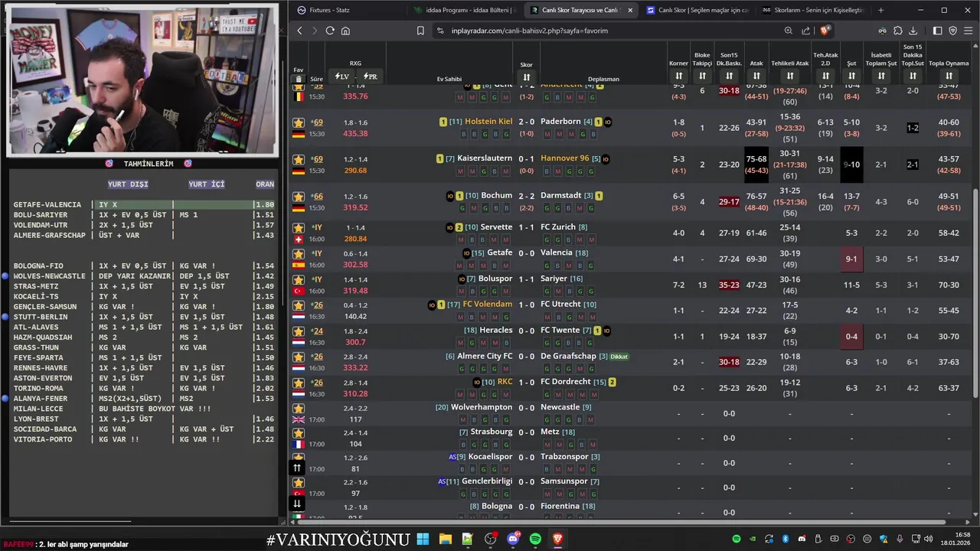Jump to top with up-arrows button
The height and width of the screenshot is (551, 980).
click(297, 468)
